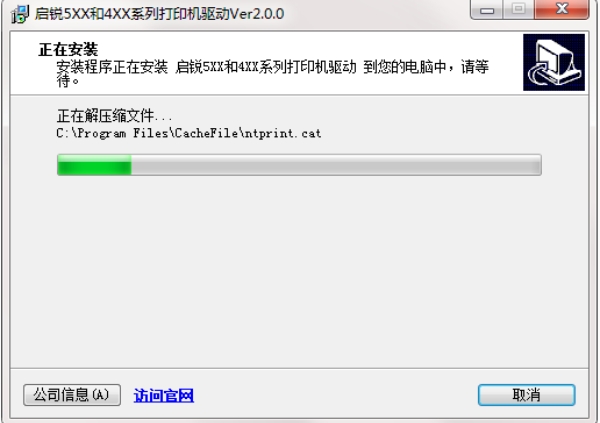600x423 pixels.
Task: Click the greyed-out maximize button
Action: [x=518, y=10]
